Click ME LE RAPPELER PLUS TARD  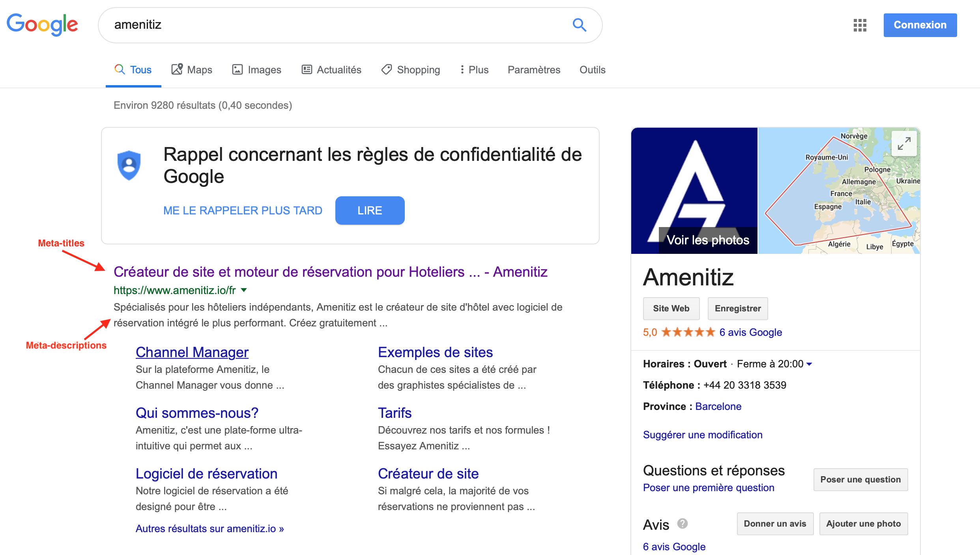(x=243, y=210)
